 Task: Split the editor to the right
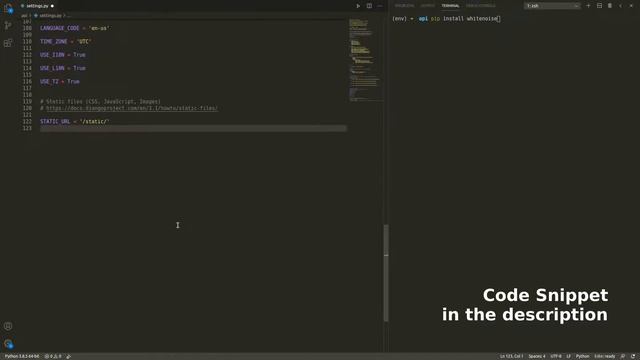coord(369,6)
